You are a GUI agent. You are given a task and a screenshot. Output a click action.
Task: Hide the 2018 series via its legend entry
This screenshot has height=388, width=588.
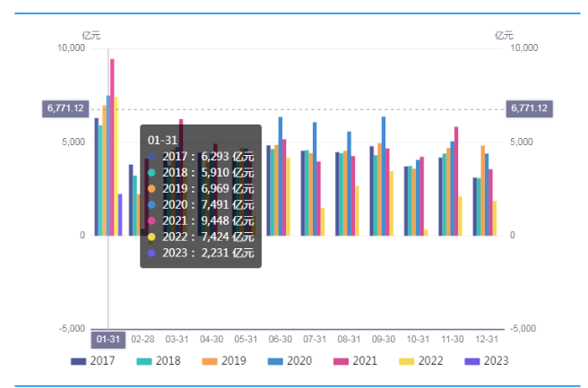[160, 361]
